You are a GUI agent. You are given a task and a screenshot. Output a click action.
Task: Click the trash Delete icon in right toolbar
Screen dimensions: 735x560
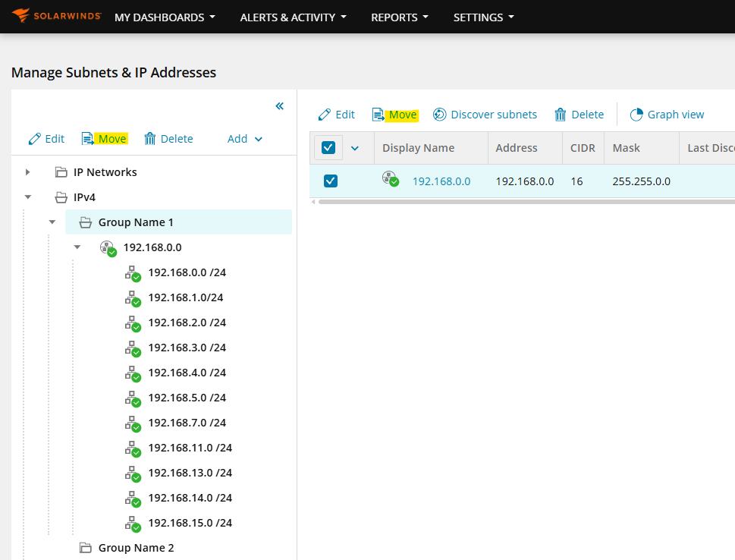[560, 115]
